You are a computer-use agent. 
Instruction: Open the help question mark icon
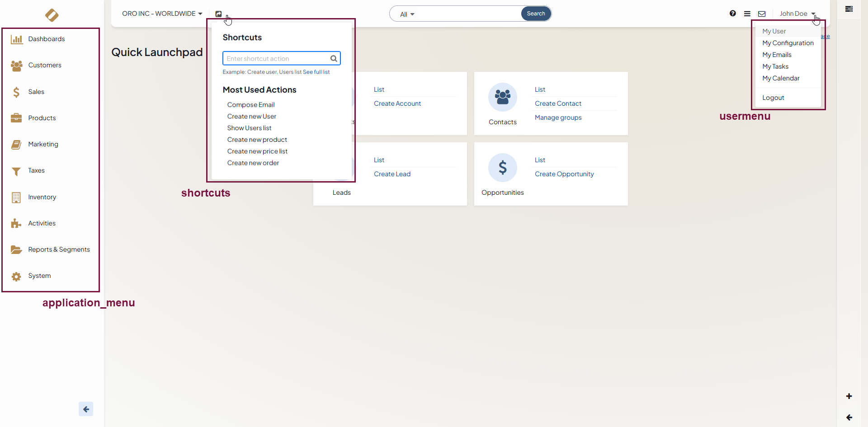point(732,14)
